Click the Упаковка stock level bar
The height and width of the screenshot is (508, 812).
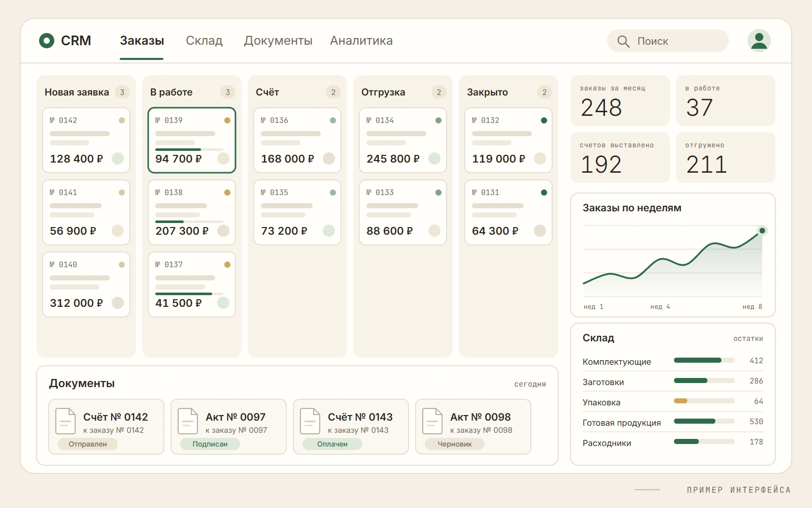[704, 401]
